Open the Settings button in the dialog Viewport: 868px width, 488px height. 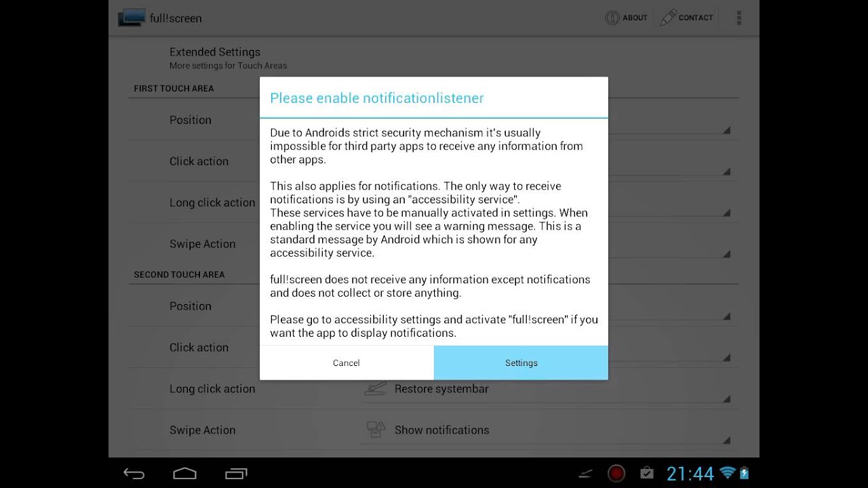[x=521, y=363]
